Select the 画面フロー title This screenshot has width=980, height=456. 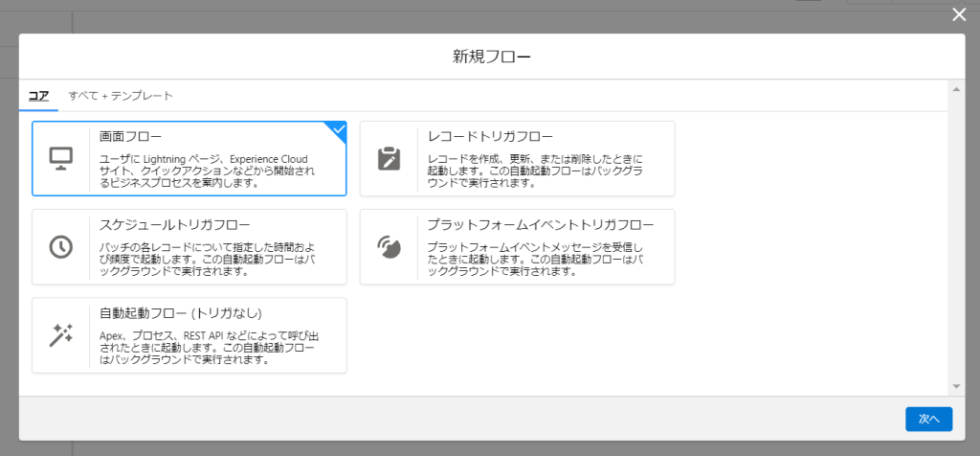point(130,136)
